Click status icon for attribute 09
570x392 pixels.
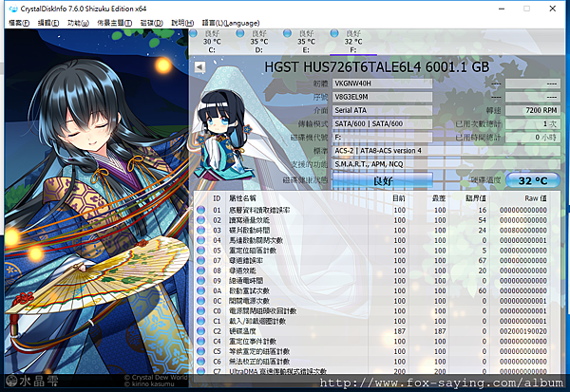tap(200, 280)
